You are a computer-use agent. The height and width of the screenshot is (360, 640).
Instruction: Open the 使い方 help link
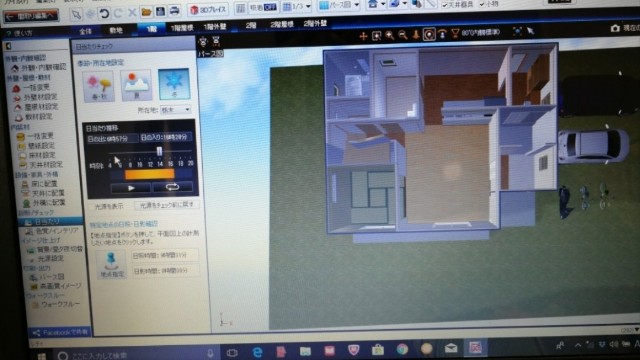tap(19, 33)
